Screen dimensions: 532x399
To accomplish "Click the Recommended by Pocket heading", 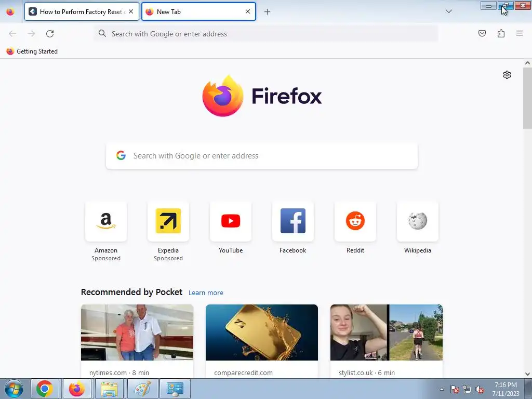I will tap(131, 292).
